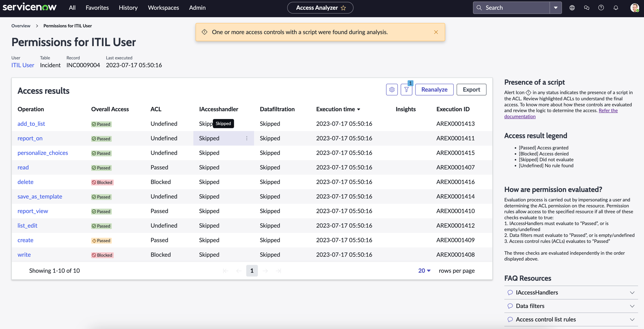The height and width of the screenshot is (329, 644).
Task: Click the Access Analyzer title pill
Action: click(x=320, y=8)
